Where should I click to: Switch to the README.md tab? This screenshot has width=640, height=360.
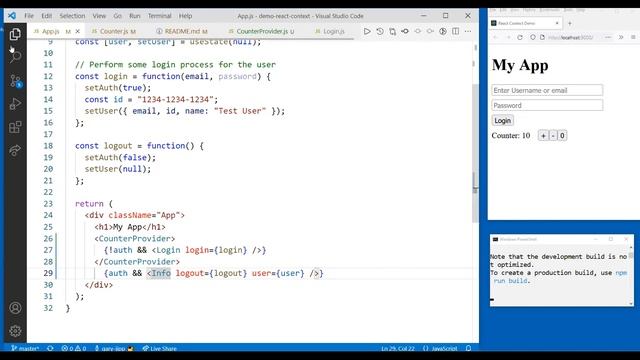pos(182,31)
